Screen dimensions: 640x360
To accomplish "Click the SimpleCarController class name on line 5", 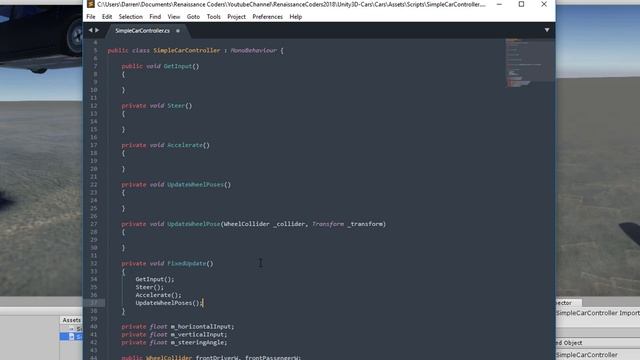I will click(x=187, y=51).
